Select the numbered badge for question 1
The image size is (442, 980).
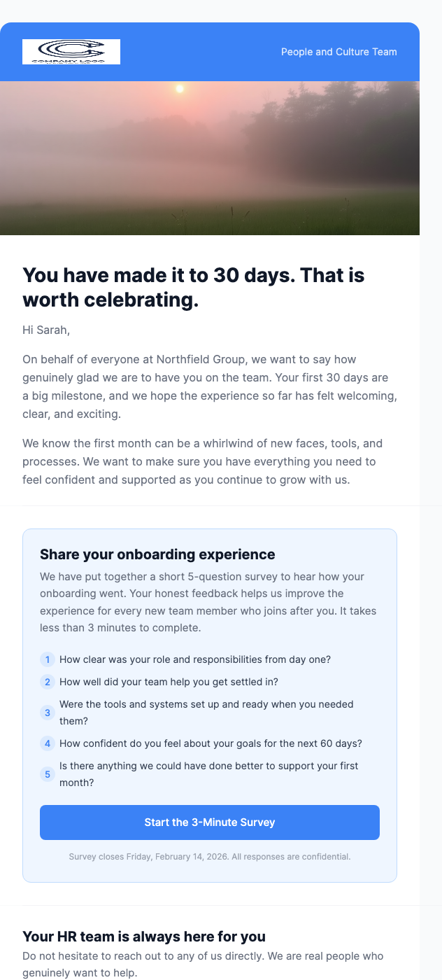point(48,659)
